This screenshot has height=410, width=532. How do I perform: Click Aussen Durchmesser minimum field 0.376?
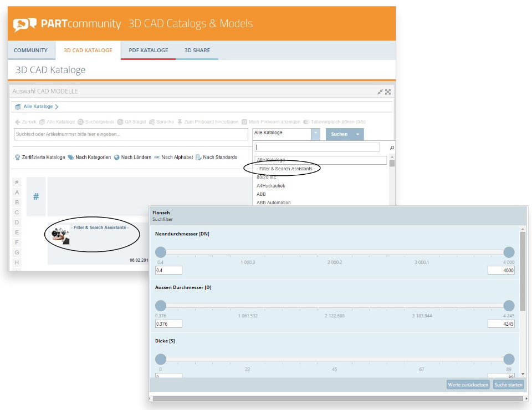(x=168, y=323)
